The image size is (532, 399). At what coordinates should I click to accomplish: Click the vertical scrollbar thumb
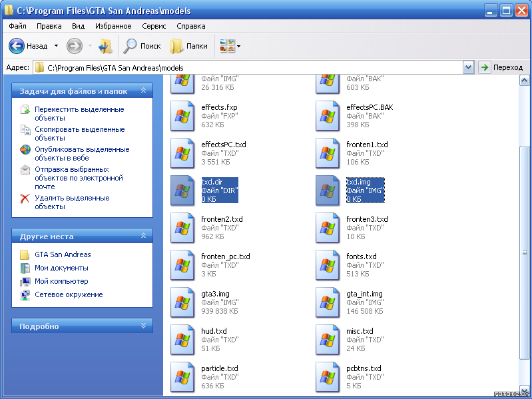pos(524,252)
